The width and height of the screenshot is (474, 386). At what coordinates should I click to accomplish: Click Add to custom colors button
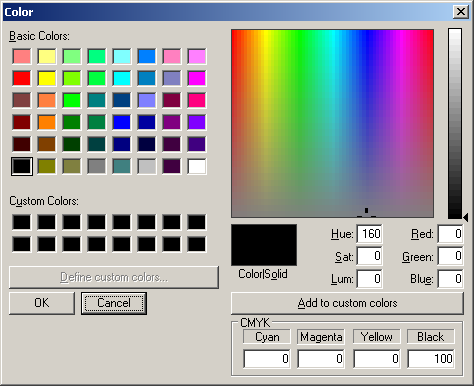(x=347, y=303)
